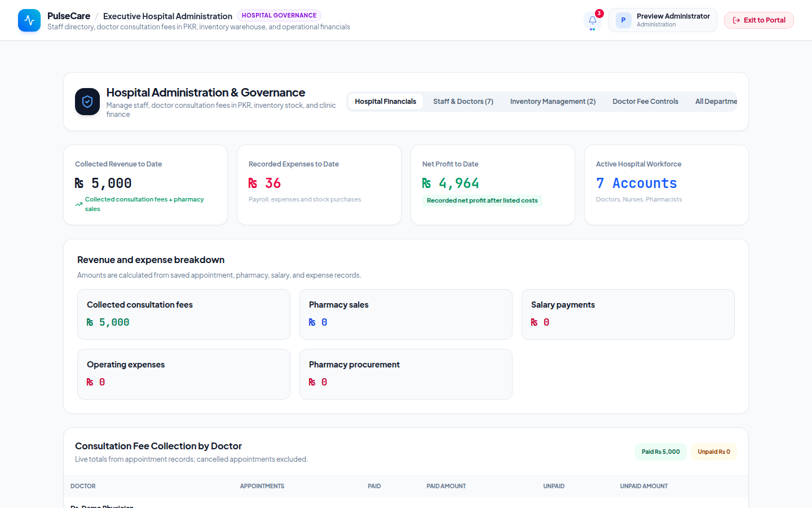Screen dimensions: 812x508
Task: Open Preview Administrator account menu
Action: click(x=663, y=20)
